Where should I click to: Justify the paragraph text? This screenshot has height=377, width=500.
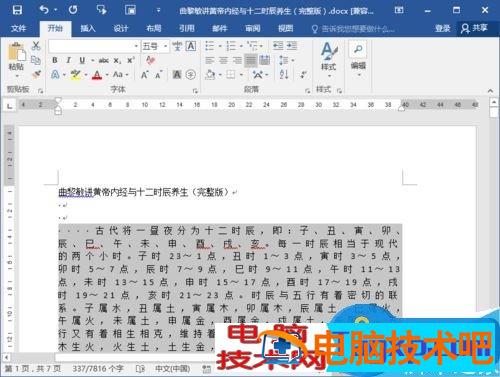click(251, 60)
